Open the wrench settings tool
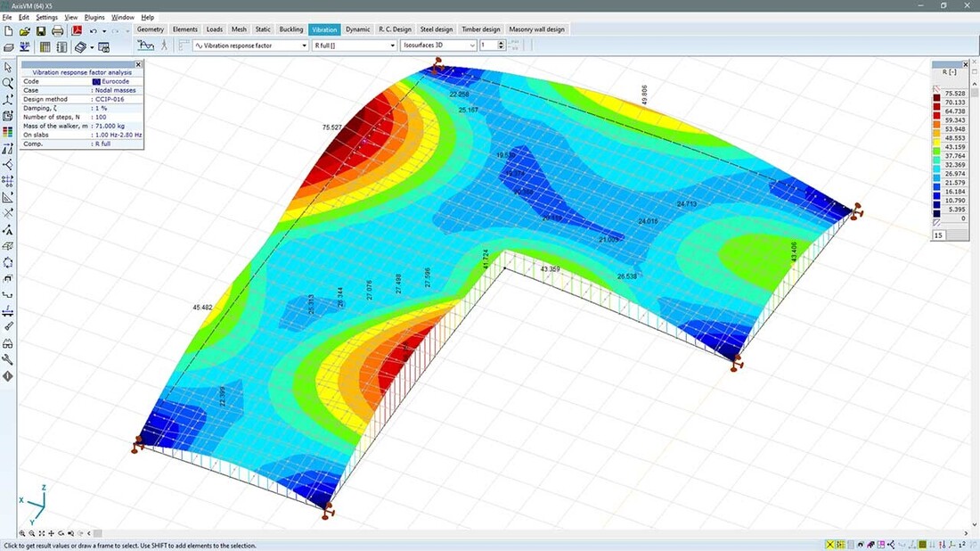 [x=8, y=359]
